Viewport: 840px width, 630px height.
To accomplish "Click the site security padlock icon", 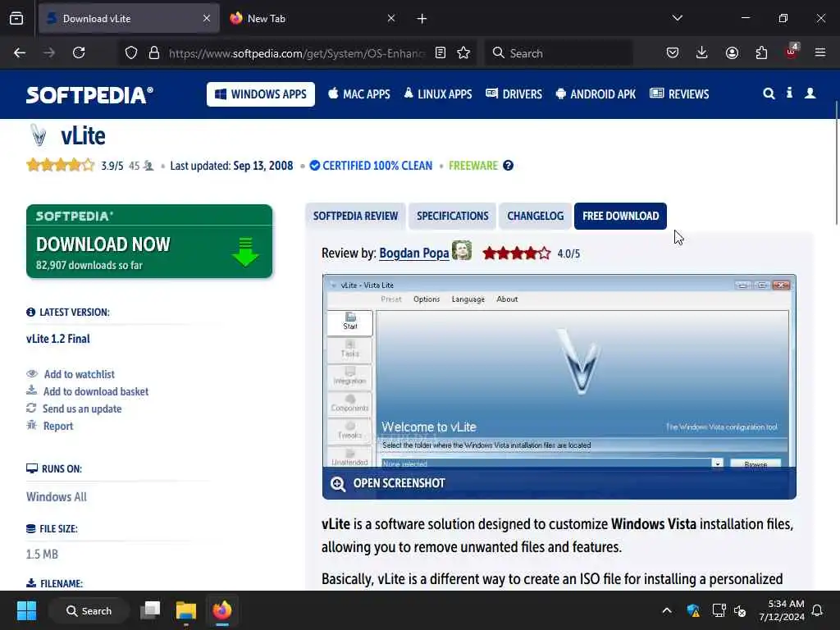I will tap(154, 53).
